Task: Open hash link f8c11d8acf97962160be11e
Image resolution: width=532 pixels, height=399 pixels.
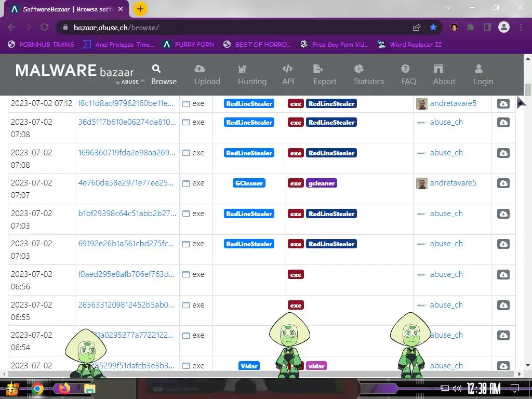Action: tap(126, 103)
